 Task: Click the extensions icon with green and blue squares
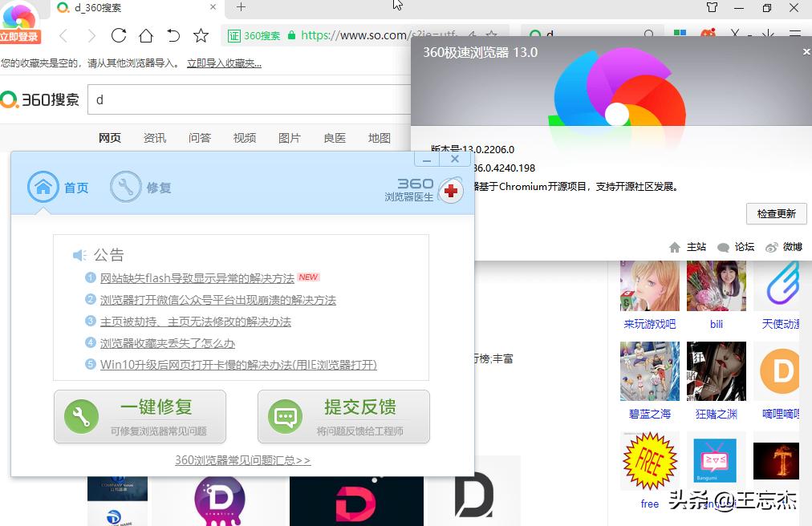pos(680,34)
